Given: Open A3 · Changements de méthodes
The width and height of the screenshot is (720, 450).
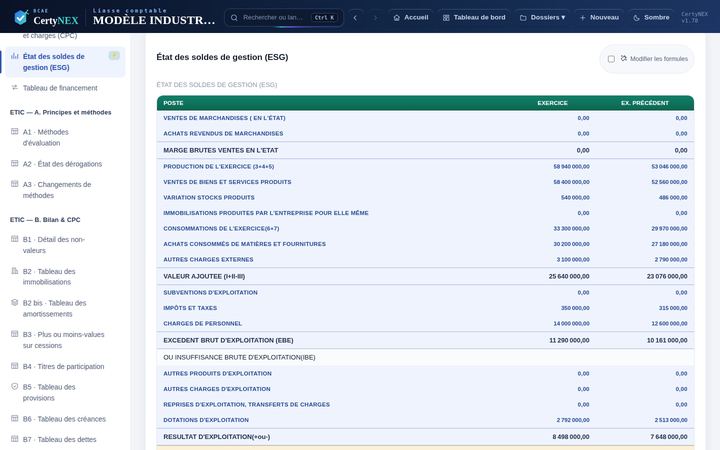Looking at the screenshot, I should pyautogui.click(x=63, y=190).
